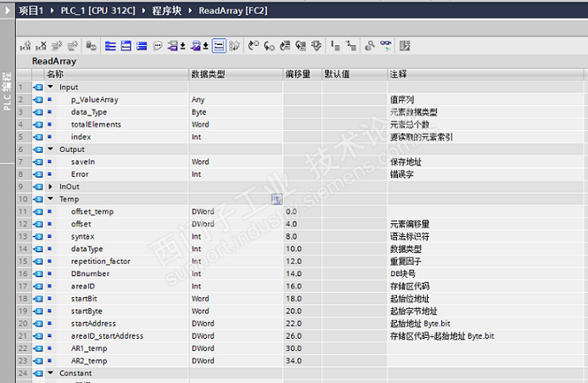This screenshot has height=383, width=588.
Task: Click the collapse structure list icon
Action: tap(335, 46)
